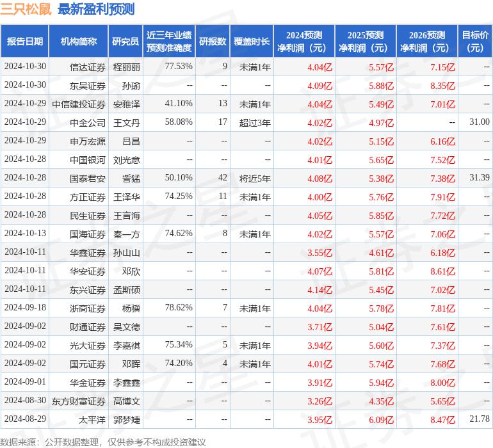Click the 三只松鼠 title text

click(x=26, y=9)
